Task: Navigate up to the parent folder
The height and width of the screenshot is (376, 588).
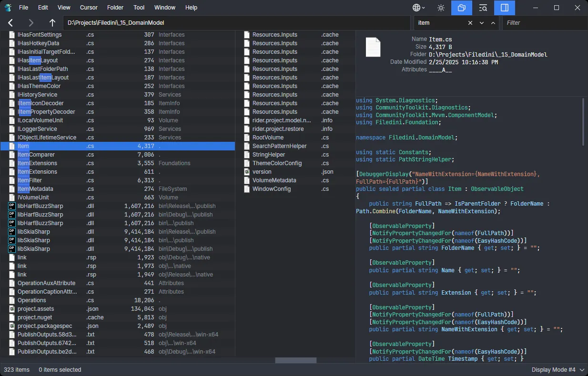Action: pos(52,23)
